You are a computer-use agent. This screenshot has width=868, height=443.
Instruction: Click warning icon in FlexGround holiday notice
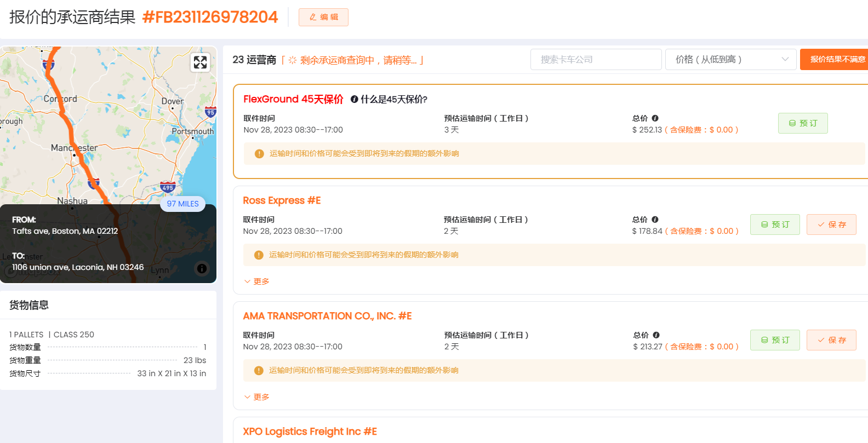point(259,154)
